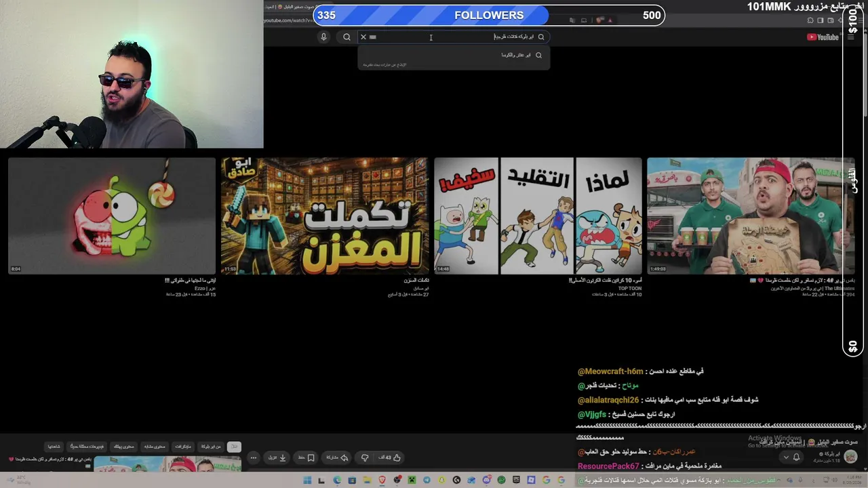Open Task View from the taskbar
The height and width of the screenshot is (488, 868).
coord(322,480)
